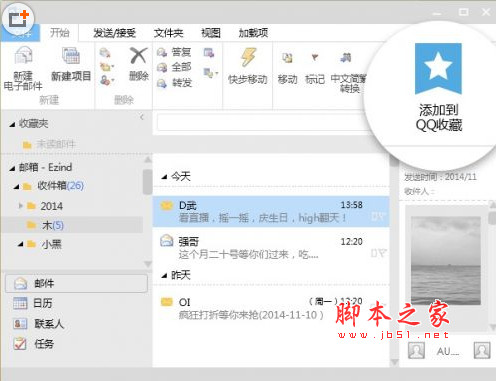Click the ignore conversation icon in 删除 group
Viewport: 496px width, 381px height.
click(105, 52)
